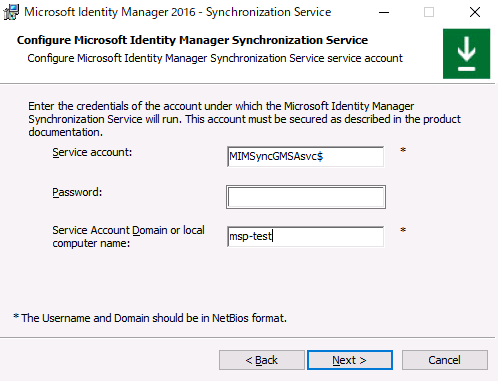Select the "Service Account Domain or local computer name:" label
498x381 pixels.
click(128, 237)
